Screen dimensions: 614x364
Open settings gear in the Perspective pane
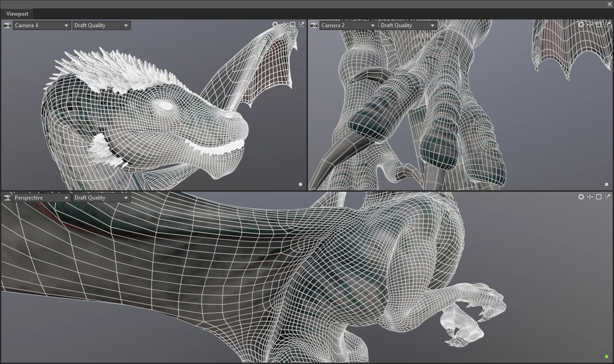tap(581, 197)
